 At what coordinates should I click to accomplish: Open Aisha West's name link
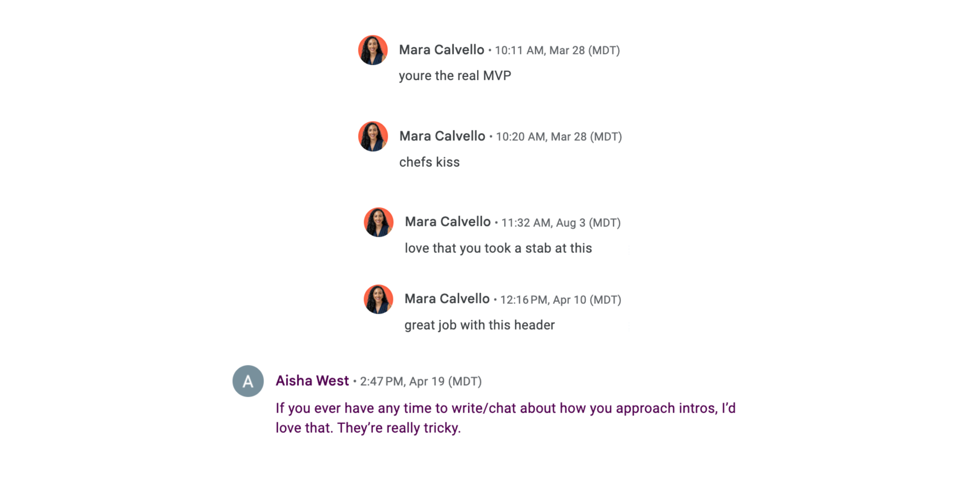point(312,381)
